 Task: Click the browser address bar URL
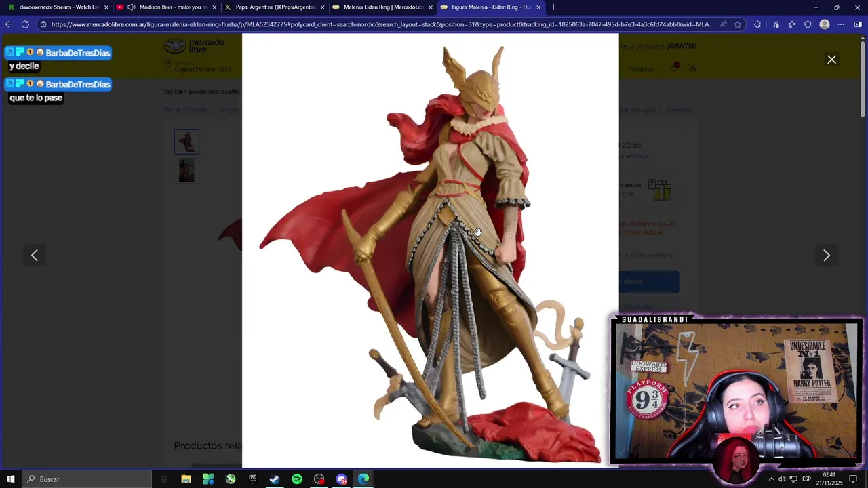(x=382, y=24)
